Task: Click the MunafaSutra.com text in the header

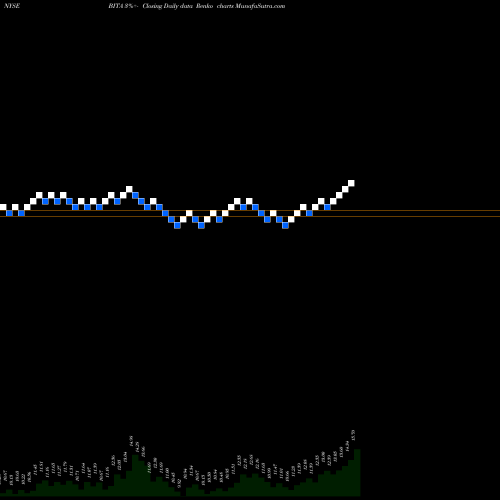Action: [x=260, y=6]
